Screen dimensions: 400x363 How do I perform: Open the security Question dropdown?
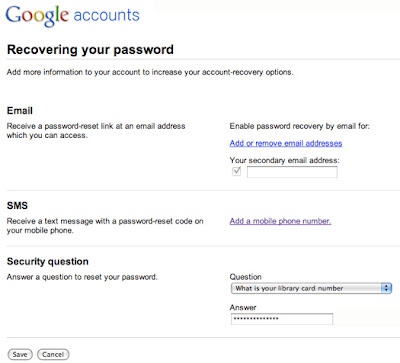(311, 288)
